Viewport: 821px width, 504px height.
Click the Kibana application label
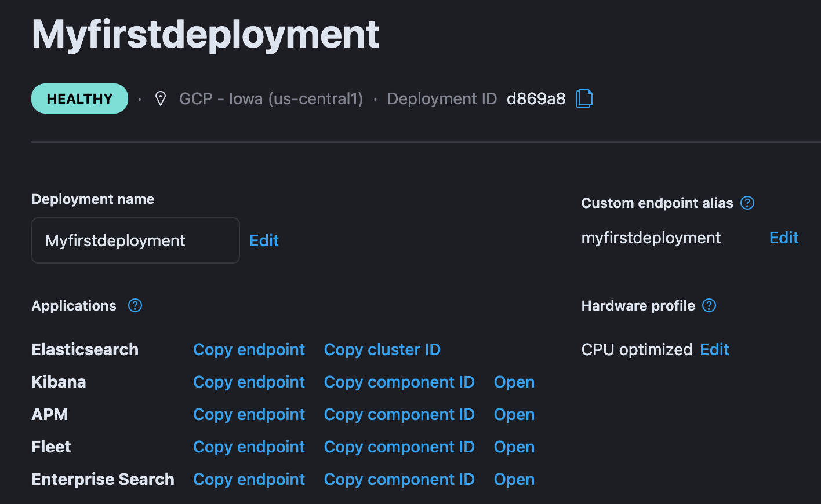click(x=59, y=382)
